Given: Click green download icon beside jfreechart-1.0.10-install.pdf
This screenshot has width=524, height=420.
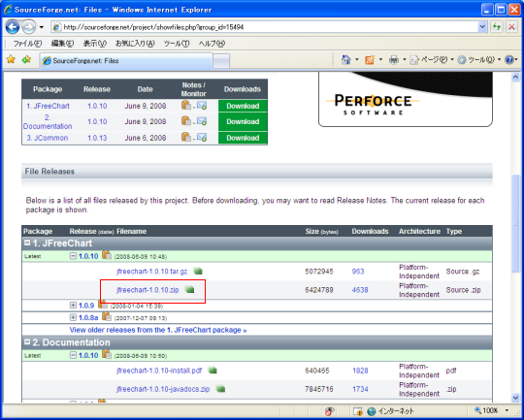Looking at the screenshot, I should tap(213, 371).
